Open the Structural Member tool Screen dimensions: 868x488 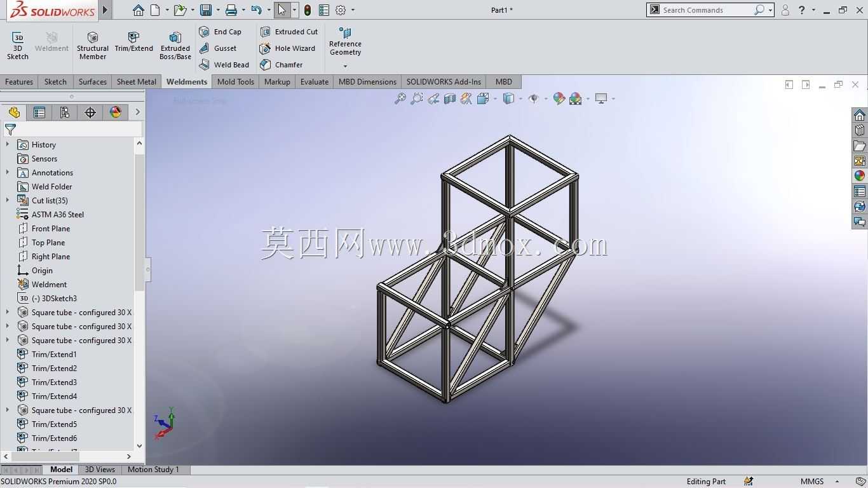(93, 46)
